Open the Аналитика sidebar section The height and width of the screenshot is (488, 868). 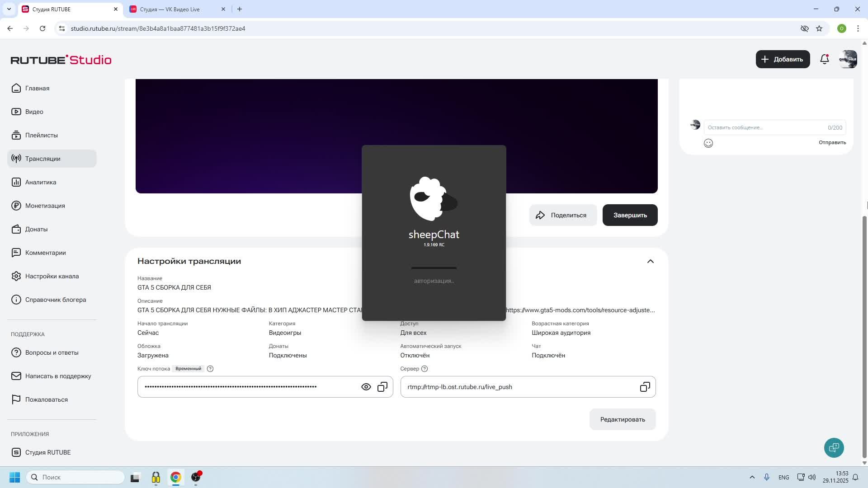pyautogui.click(x=41, y=182)
